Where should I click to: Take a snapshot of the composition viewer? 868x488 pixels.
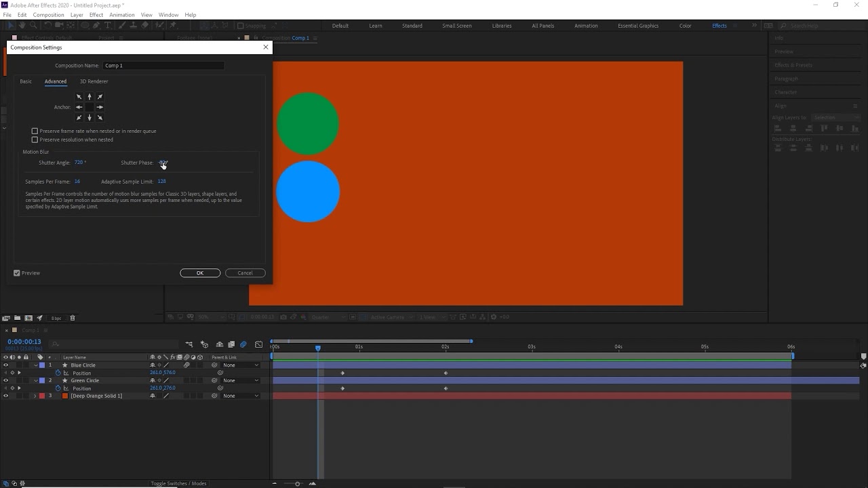pos(284,317)
